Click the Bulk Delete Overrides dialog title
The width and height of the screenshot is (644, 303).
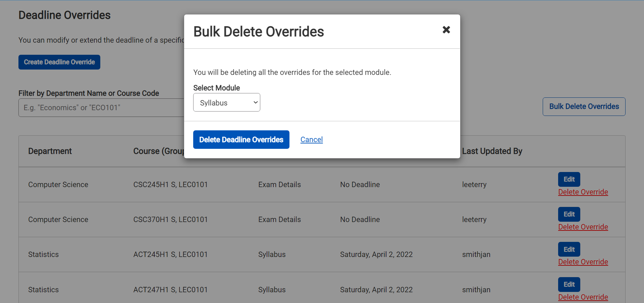click(x=259, y=32)
